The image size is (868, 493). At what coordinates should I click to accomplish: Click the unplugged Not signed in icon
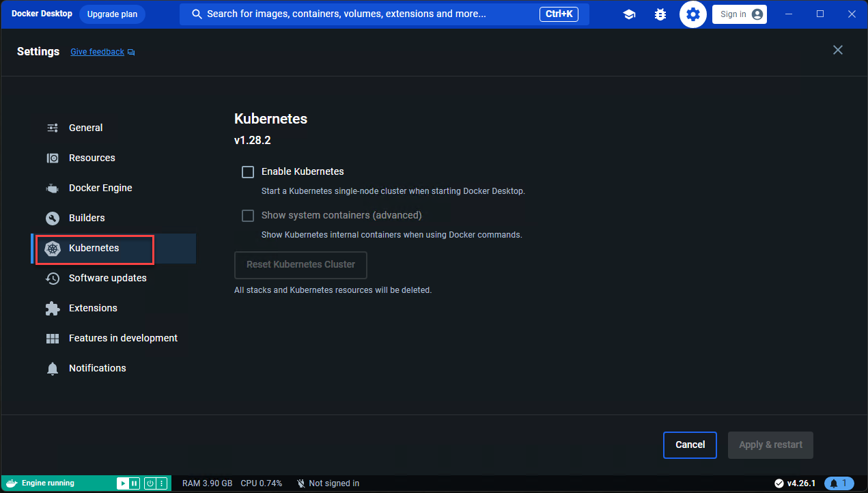coord(300,483)
